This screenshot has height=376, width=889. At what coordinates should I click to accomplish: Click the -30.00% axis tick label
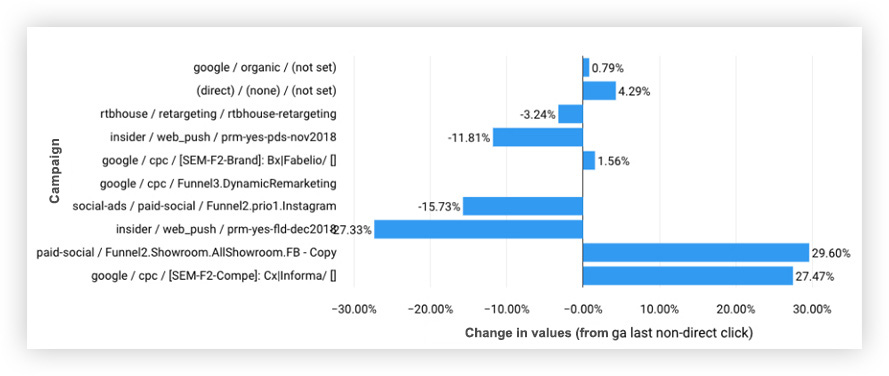tap(354, 310)
